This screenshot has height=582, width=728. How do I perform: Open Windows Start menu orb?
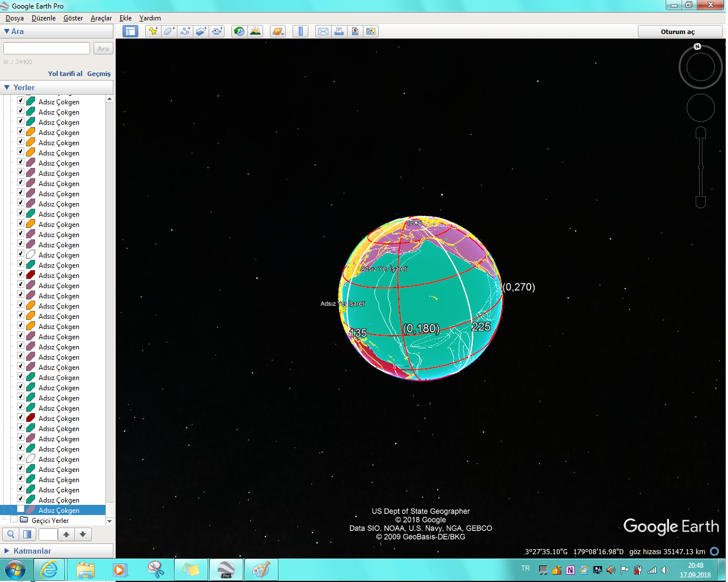point(15,570)
